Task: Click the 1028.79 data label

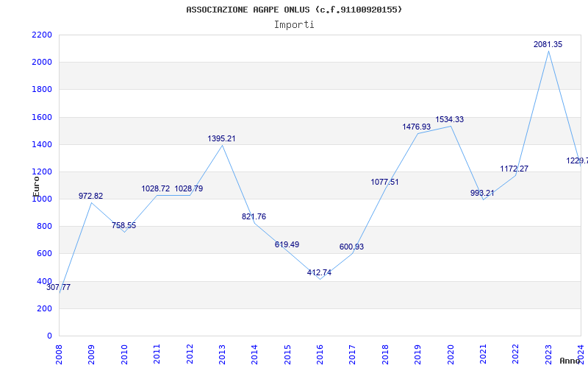Action: click(x=189, y=188)
